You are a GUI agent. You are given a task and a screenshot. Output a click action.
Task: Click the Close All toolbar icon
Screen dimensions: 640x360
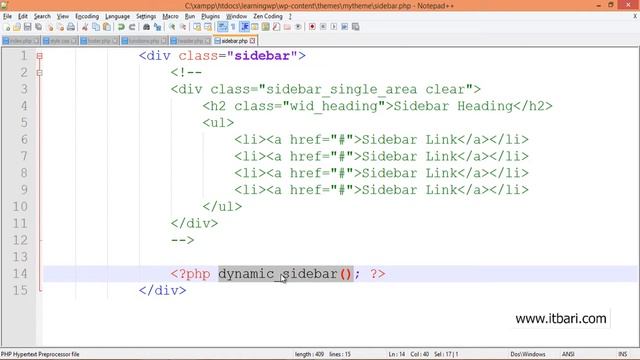[60, 27]
